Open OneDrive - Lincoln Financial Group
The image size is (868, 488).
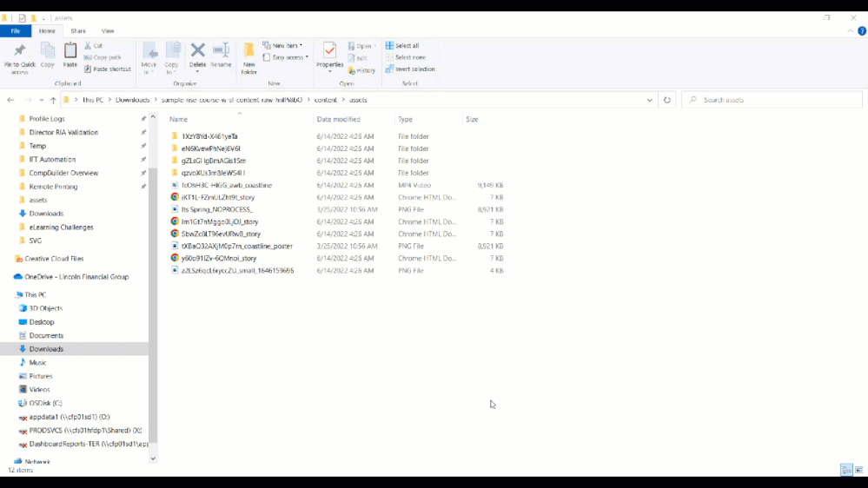[76, 277]
